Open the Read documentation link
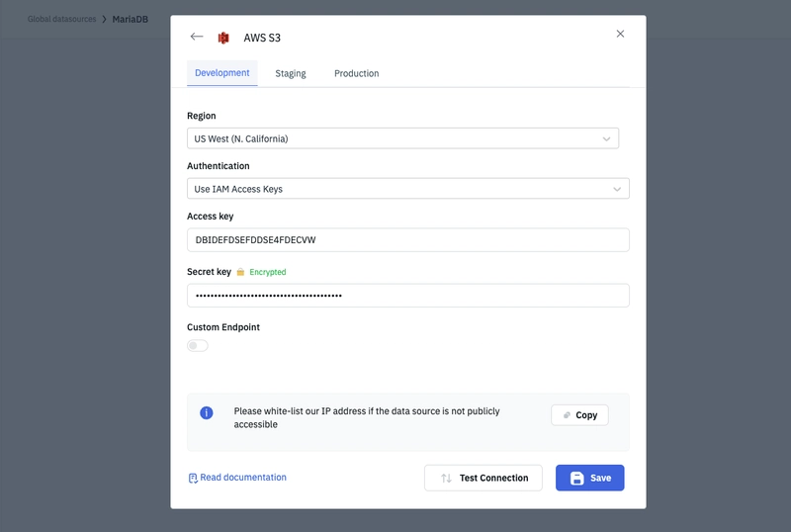791x532 pixels. click(243, 478)
